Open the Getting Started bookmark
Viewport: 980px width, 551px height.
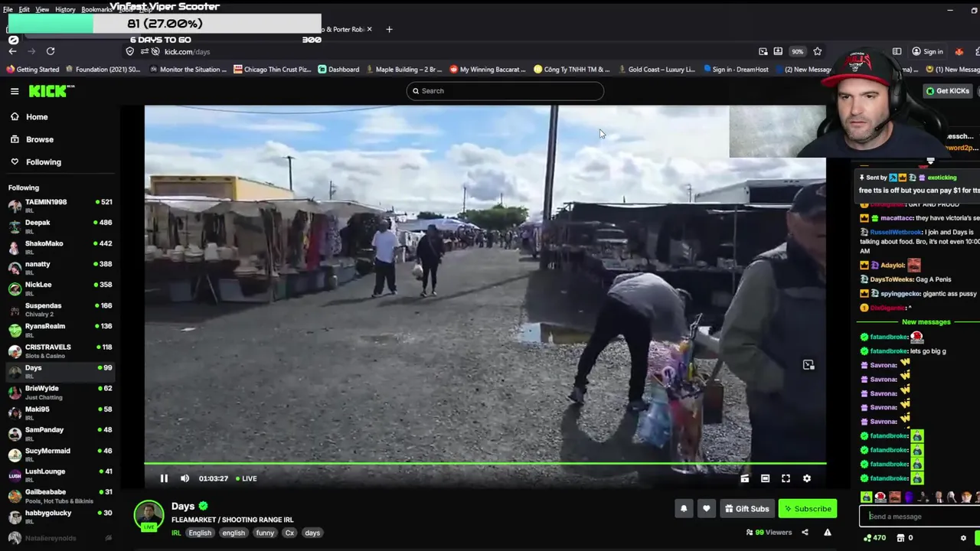point(33,70)
